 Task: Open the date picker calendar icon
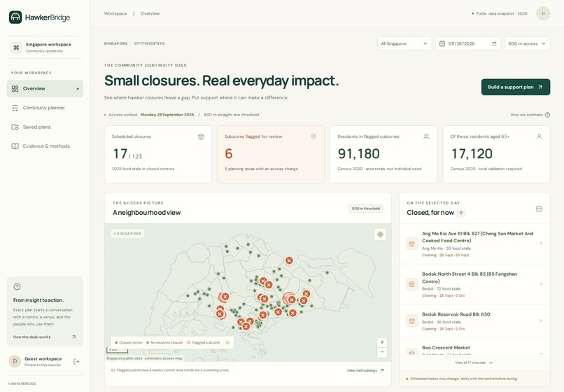tap(494, 43)
